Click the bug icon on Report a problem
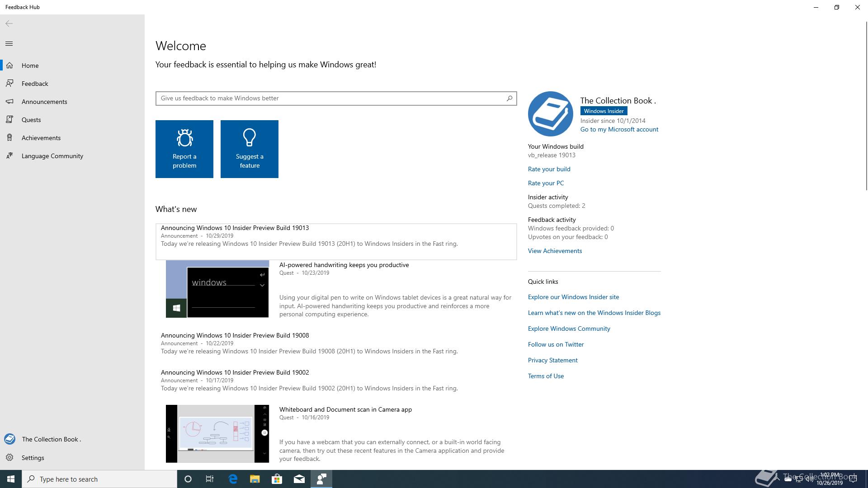 click(184, 138)
